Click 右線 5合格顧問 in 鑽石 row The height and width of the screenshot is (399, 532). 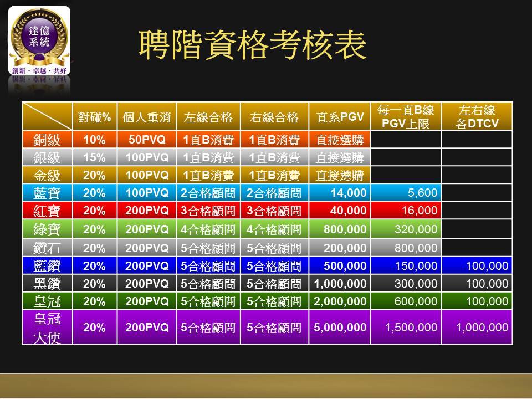(x=274, y=248)
